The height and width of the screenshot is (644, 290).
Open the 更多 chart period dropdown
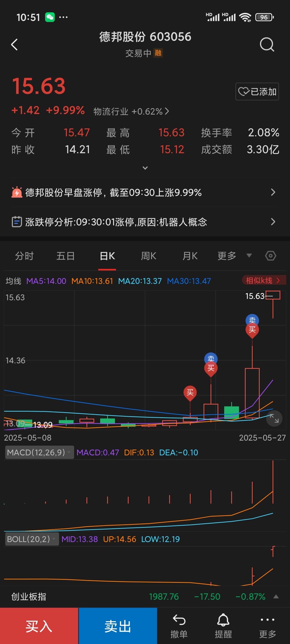pos(235,256)
